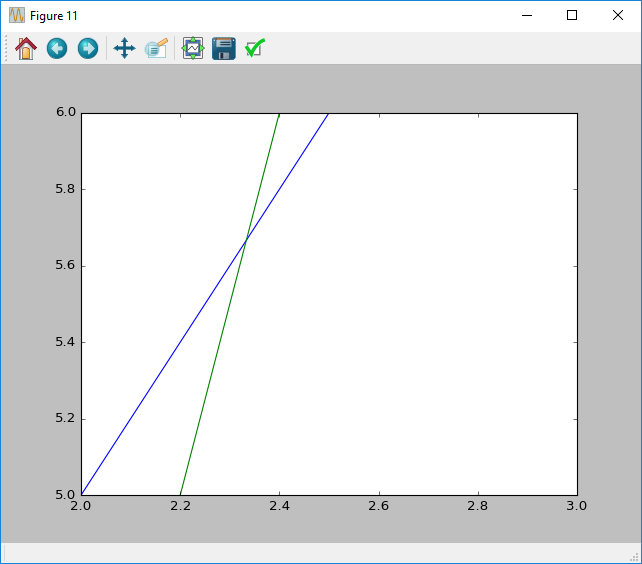Click the intersection of blue and green lines

(246, 240)
